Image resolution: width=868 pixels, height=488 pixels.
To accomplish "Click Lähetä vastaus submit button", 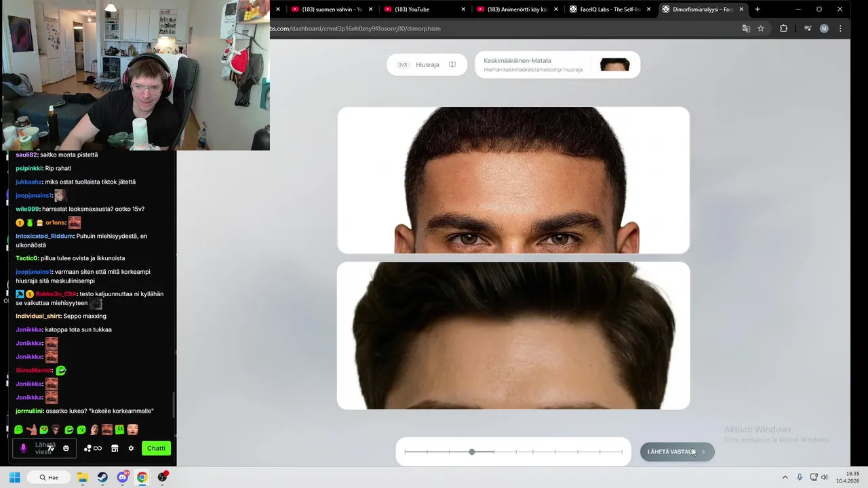I will pos(677,451).
